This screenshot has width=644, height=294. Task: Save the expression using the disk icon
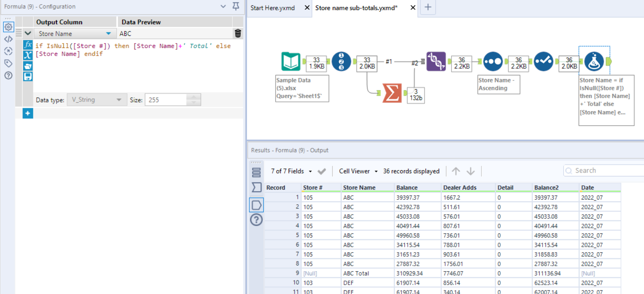click(x=27, y=77)
